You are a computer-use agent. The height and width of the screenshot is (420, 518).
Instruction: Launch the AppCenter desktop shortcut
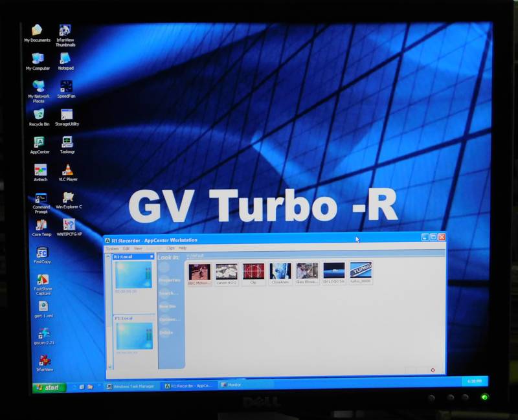click(x=39, y=145)
